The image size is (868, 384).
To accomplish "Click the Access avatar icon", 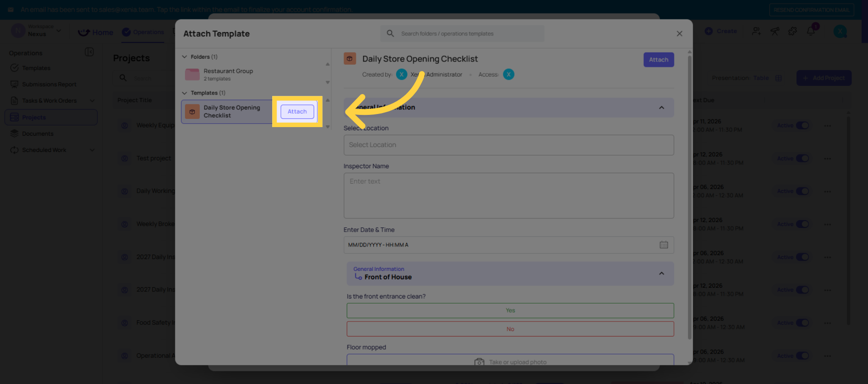I will (509, 75).
